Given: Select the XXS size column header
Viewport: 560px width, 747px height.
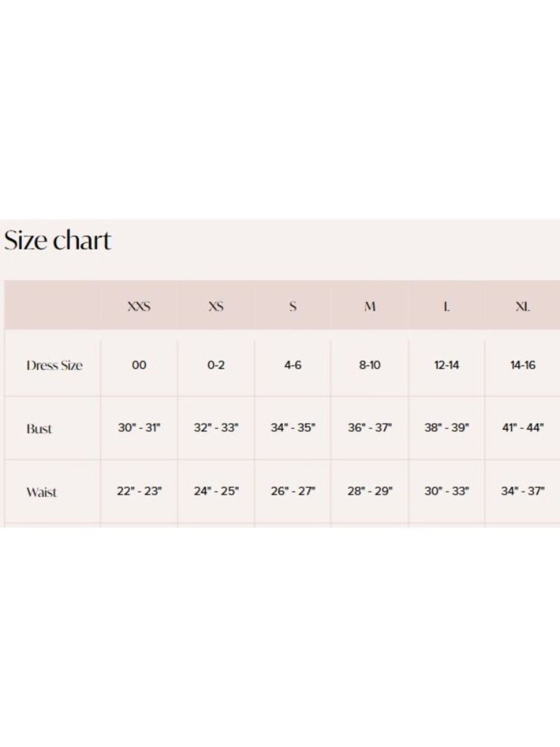Looking at the screenshot, I should pos(139,307).
